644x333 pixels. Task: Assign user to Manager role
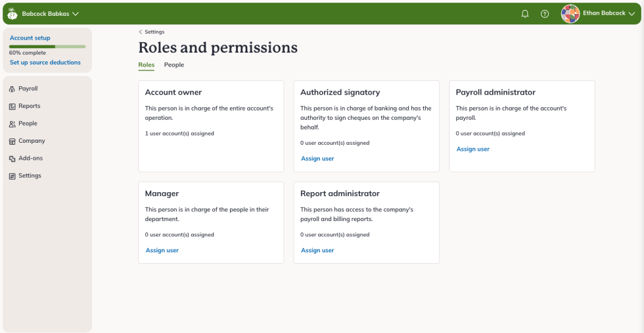[162, 251]
